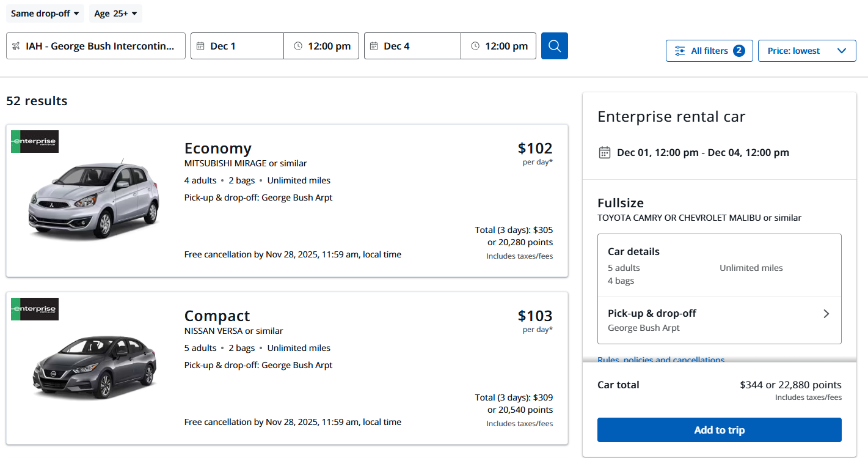
Task: Edit the IAH George Bush pickup location field
Action: (96, 46)
